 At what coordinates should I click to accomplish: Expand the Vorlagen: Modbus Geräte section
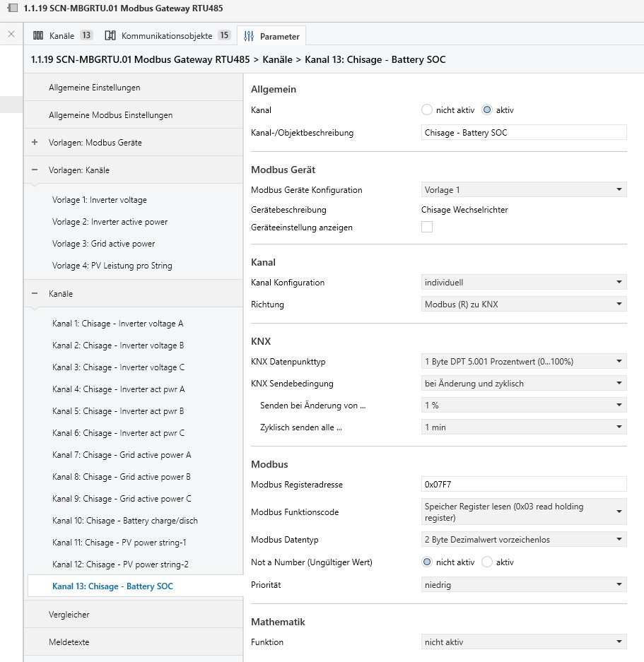(x=35, y=142)
